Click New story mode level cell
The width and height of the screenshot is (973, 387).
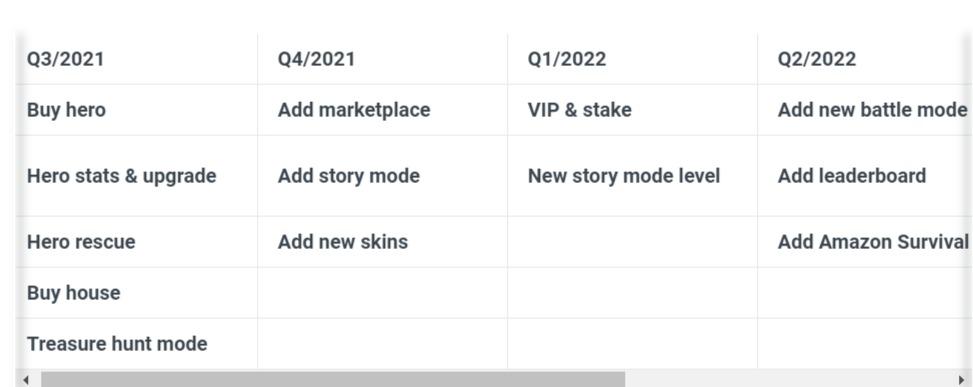[632, 176]
